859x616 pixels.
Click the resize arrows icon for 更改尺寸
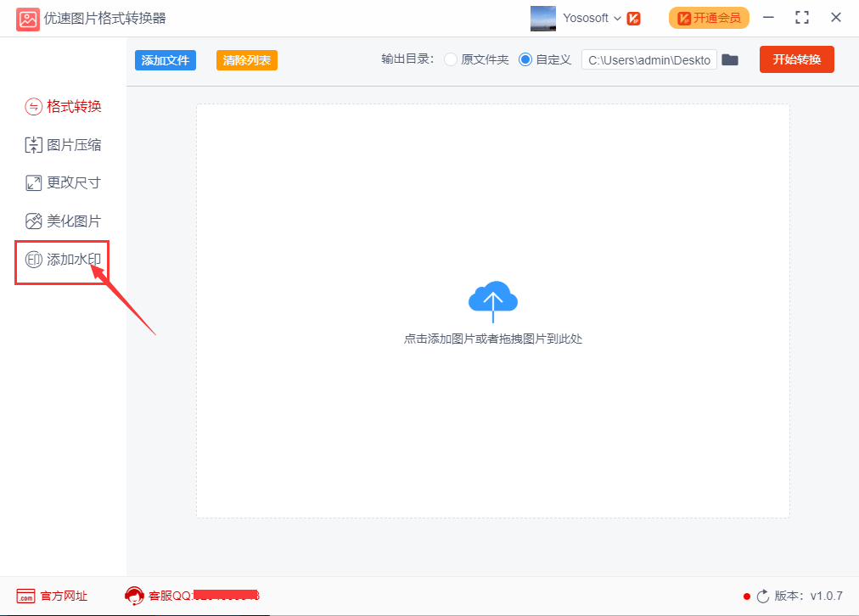[x=33, y=183]
